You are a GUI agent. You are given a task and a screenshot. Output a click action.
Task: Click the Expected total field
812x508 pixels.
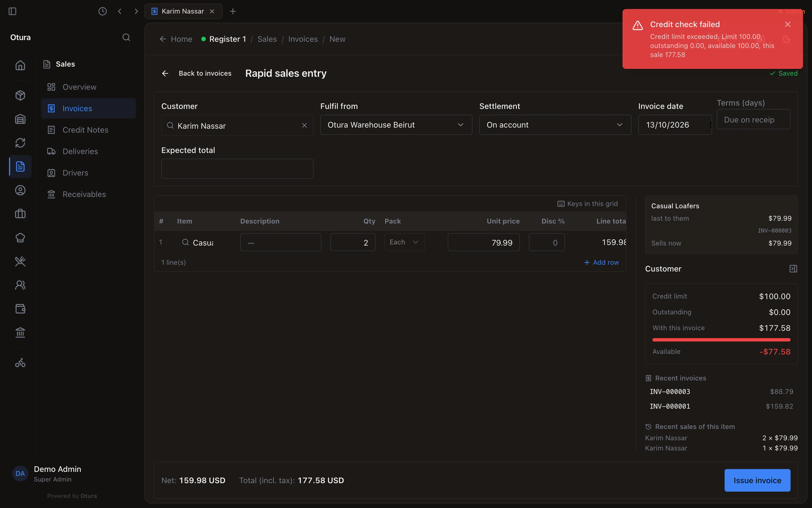[237, 169]
